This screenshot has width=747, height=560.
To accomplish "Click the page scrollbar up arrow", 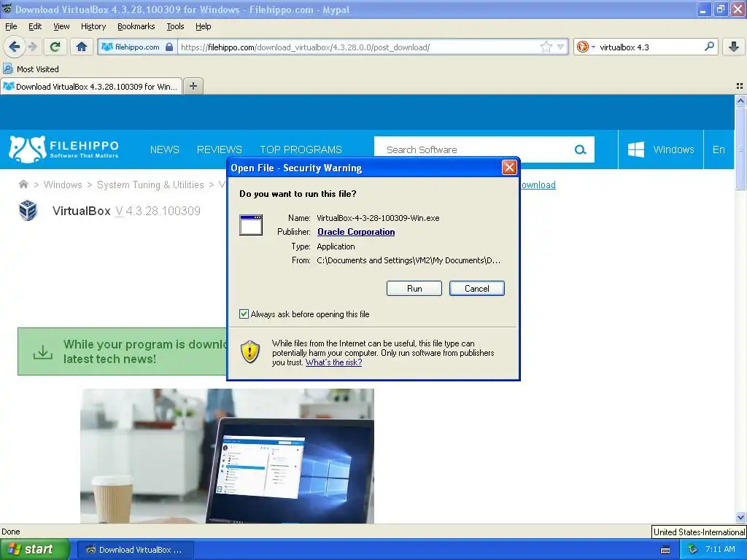I will [740, 101].
